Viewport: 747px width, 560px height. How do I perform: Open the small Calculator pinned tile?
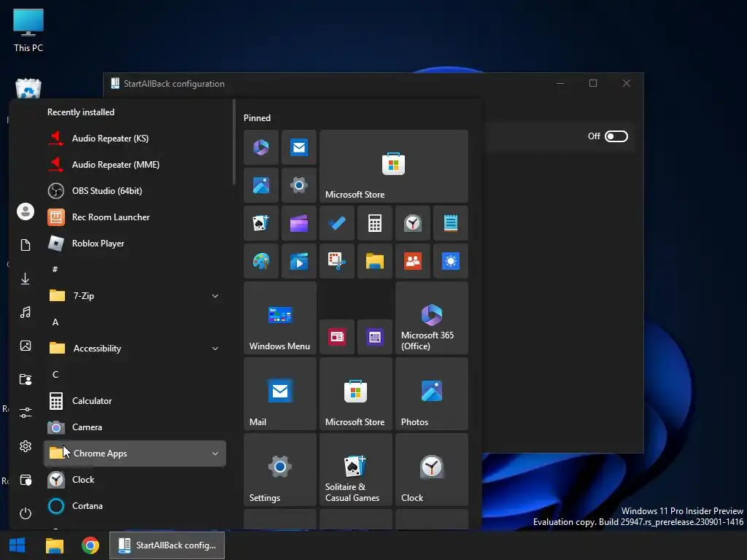pyautogui.click(x=375, y=223)
